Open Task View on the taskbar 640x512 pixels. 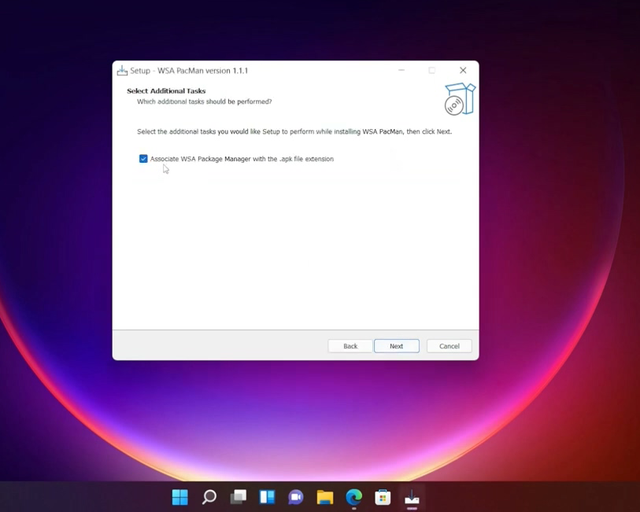[x=238, y=497]
